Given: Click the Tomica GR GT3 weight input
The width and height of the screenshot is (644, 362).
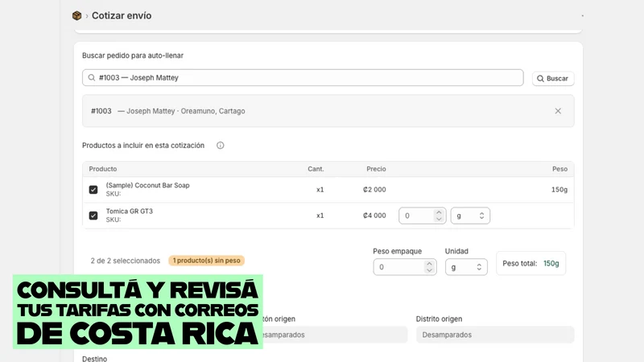Looking at the screenshot, I should click(x=418, y=216).
